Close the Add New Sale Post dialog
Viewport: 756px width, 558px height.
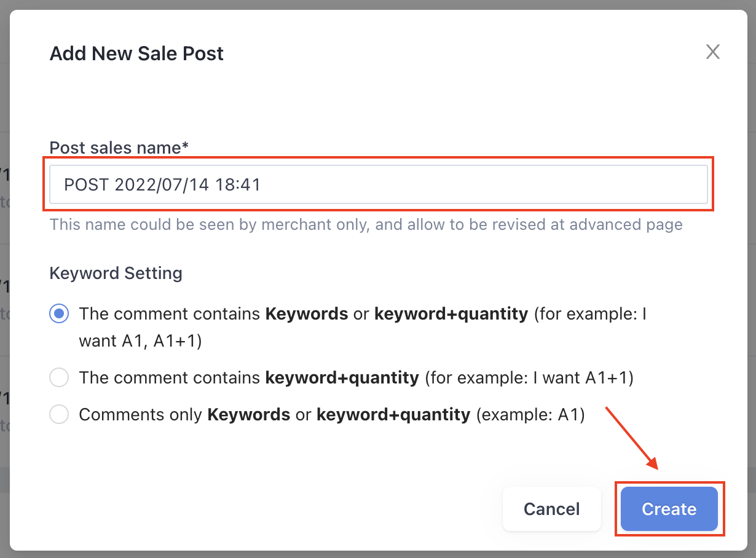(712, 52)
